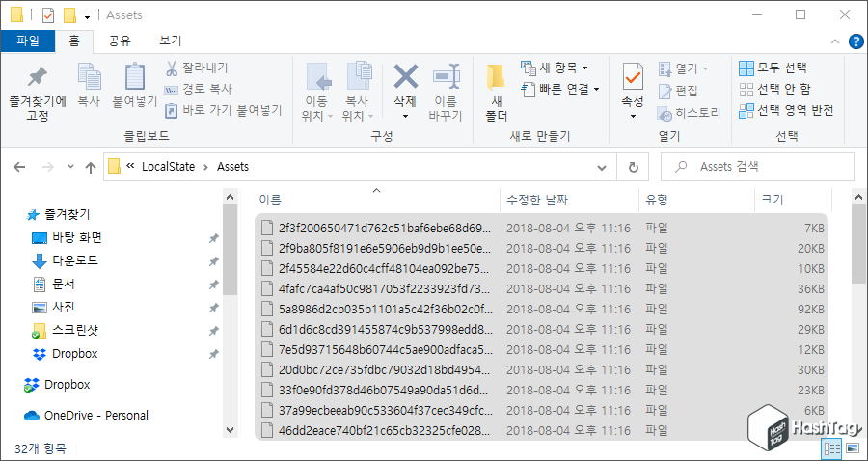Open 다운로드 in navigation pane
This screenshot has height=461, width=868.
click(x=66, y=260)
